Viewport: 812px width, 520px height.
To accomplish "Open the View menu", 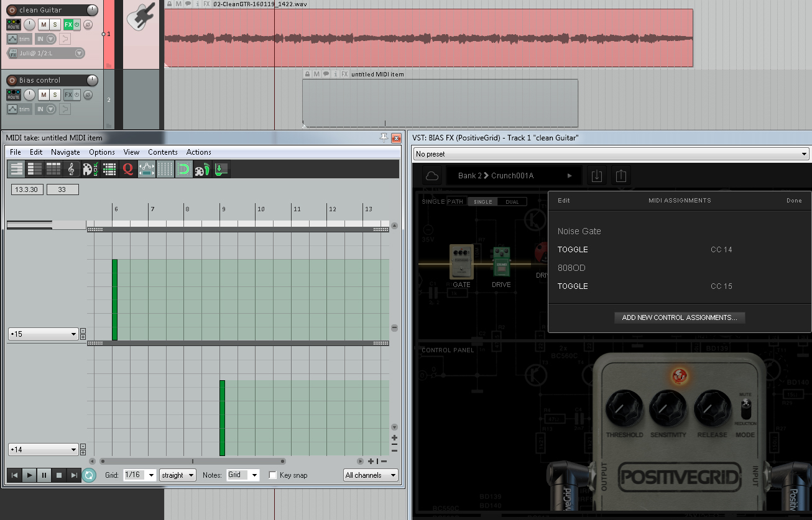I will tap(131, 152).
